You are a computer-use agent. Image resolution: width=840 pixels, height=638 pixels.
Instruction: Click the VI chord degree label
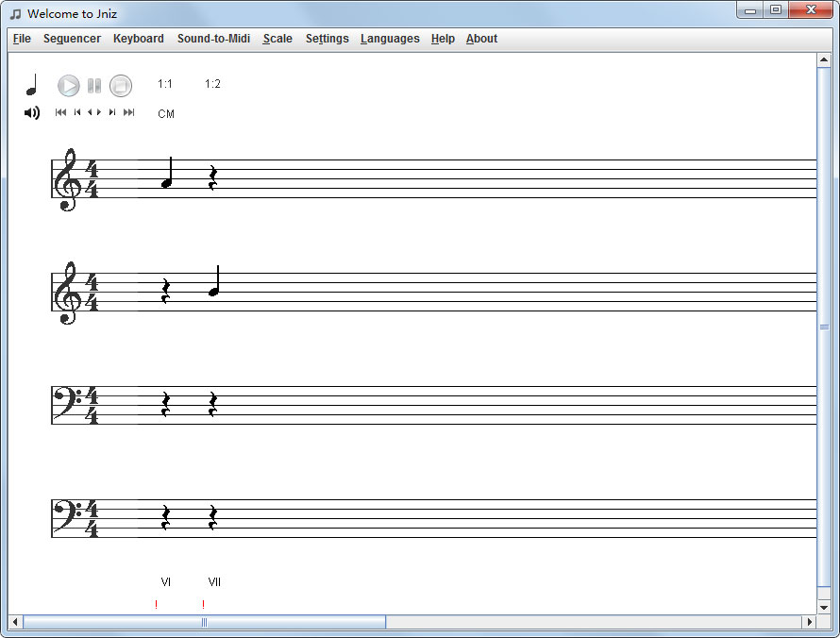click(165, 581)
